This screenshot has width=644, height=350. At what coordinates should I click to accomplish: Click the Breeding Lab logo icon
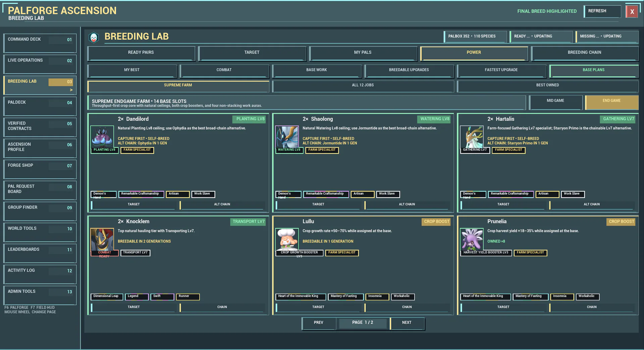tap(94, 37)
